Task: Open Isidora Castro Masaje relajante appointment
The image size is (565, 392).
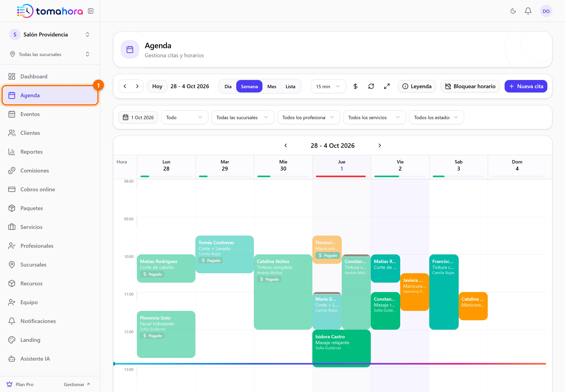Action: coord(341,348)
